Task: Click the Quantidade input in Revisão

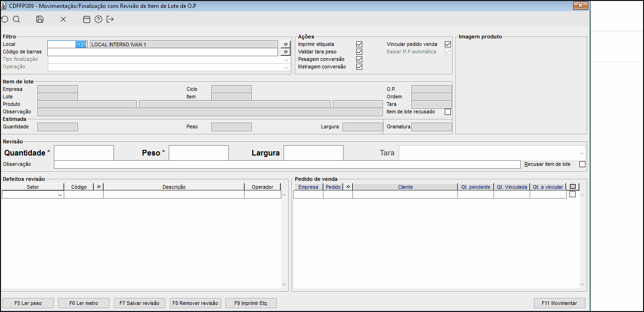Action: [x=84, y=153]
